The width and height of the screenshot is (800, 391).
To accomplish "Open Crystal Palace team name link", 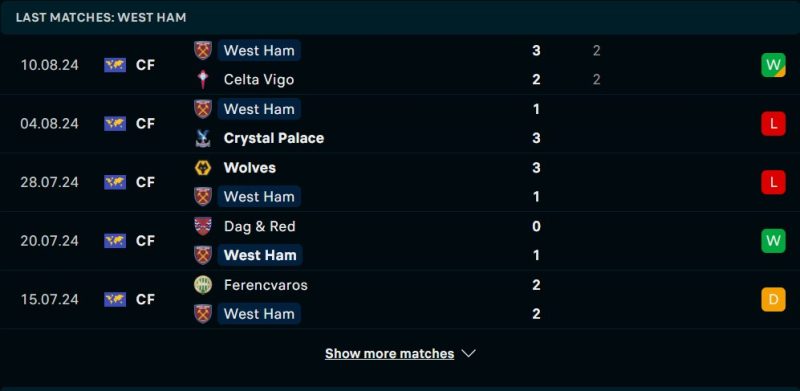I will [274, 138].
